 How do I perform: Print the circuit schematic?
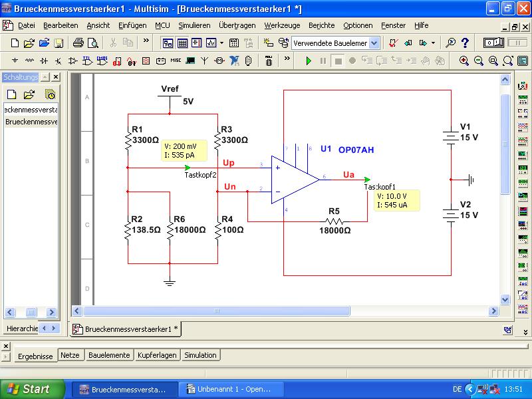[x=78, y=43]
